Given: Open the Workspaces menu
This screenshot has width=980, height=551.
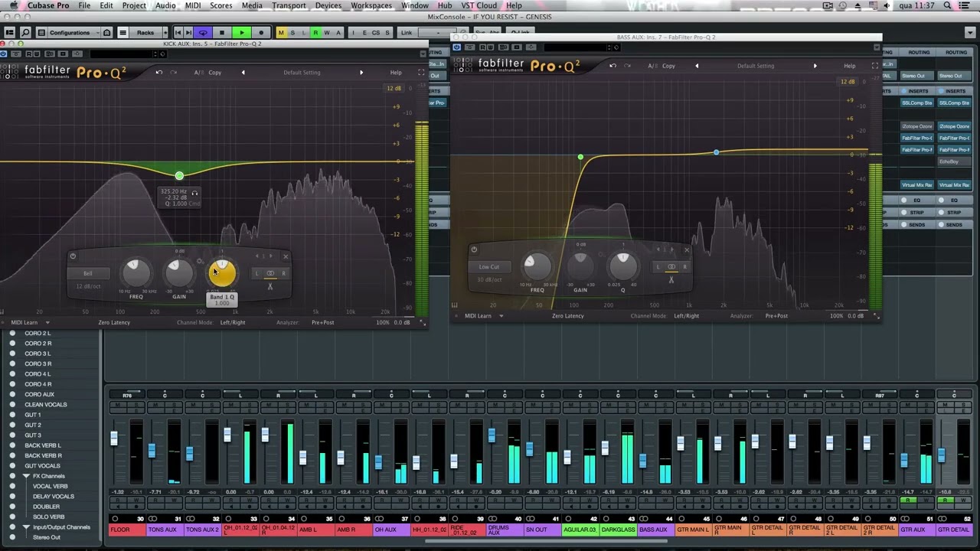Looking at the screenshot, I should [371, 5].
